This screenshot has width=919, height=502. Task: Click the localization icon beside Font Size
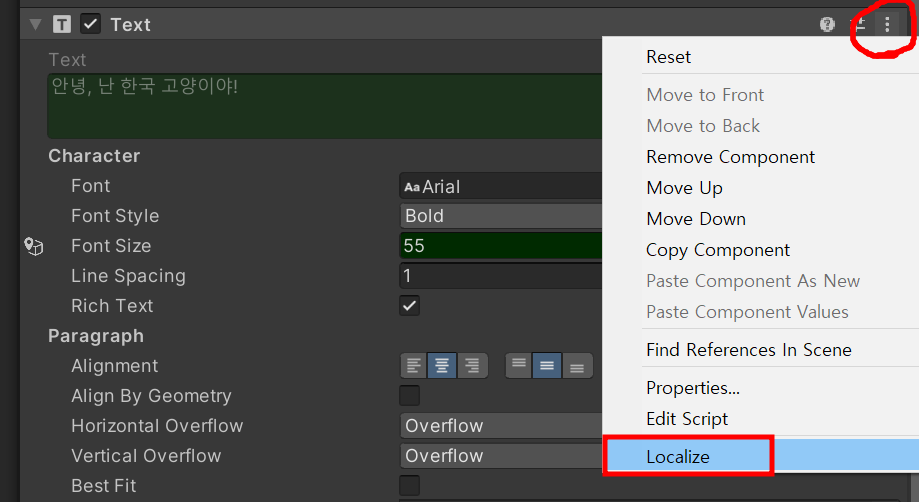tap(33, 246)
